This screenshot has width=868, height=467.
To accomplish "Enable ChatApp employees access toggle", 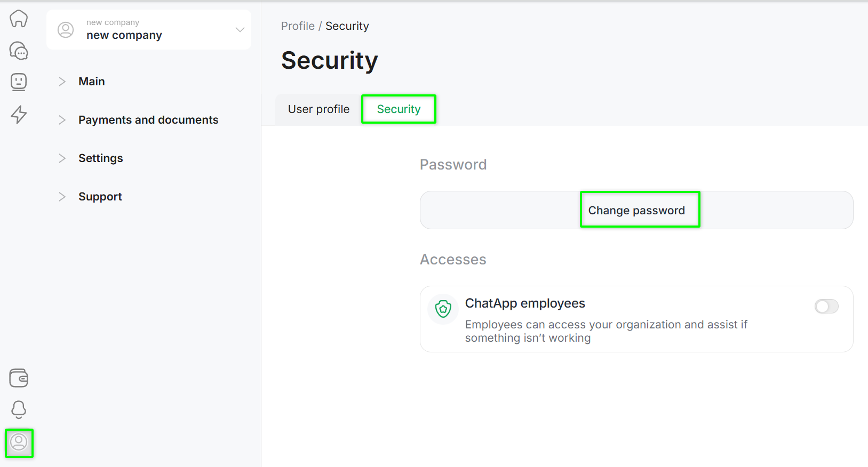I will (x=826, y=307).
